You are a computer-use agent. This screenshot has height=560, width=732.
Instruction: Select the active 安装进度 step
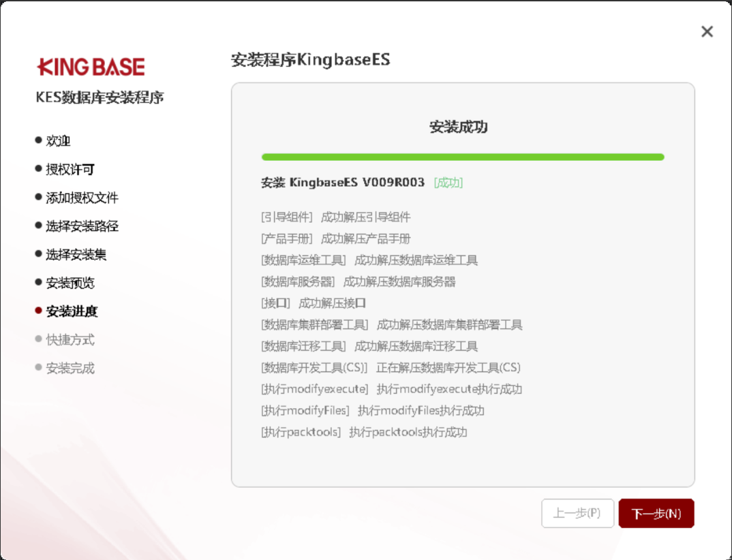(66, 311)
